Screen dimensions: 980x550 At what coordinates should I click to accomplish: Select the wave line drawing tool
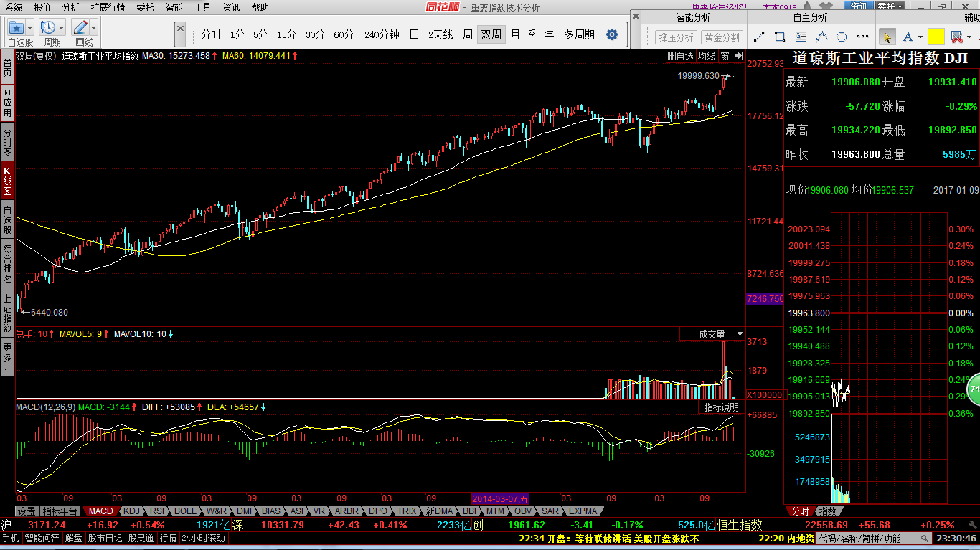tap(822, 37)
